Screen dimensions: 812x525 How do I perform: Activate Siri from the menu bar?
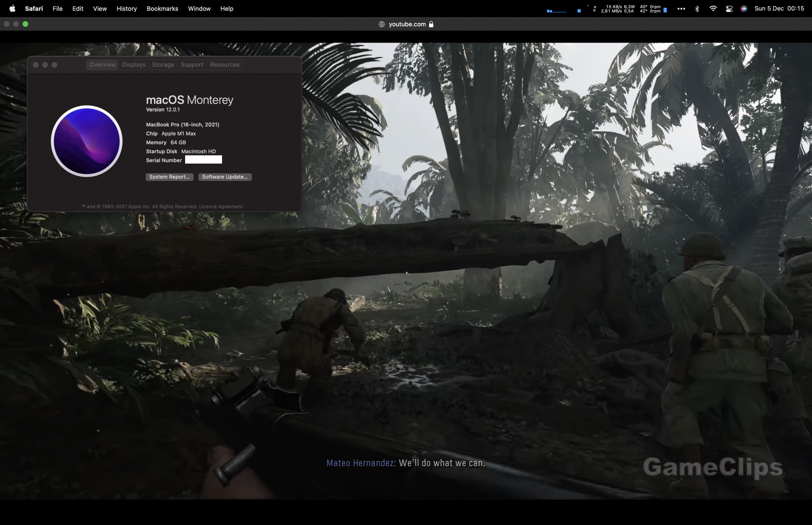pos(744,9)
